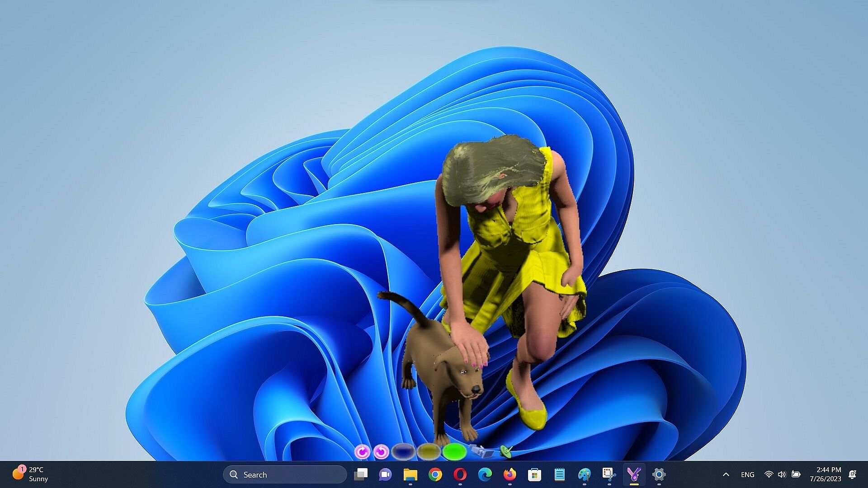Launch Opera browser from taskbar
The height and width of the screenshot is (488, 868).
pos(460,474)
